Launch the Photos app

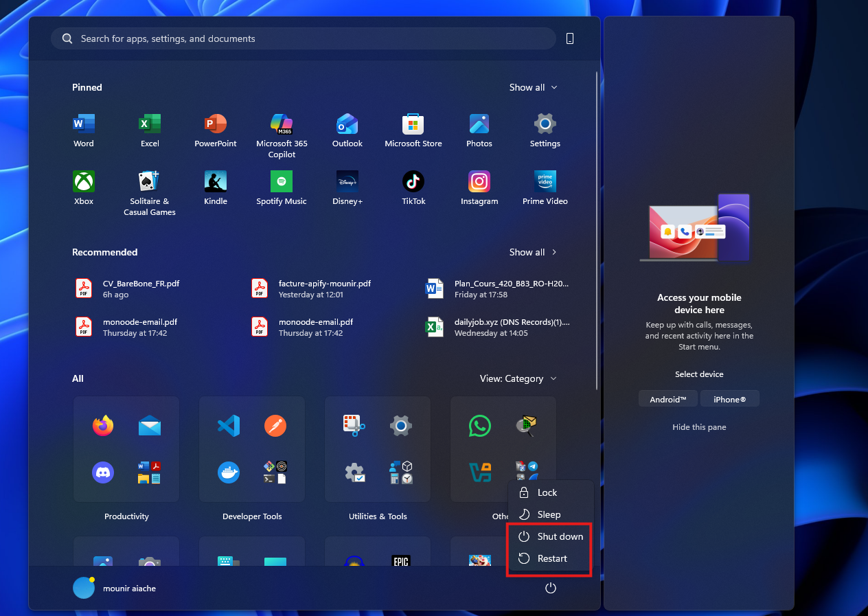tap(479, 130)
